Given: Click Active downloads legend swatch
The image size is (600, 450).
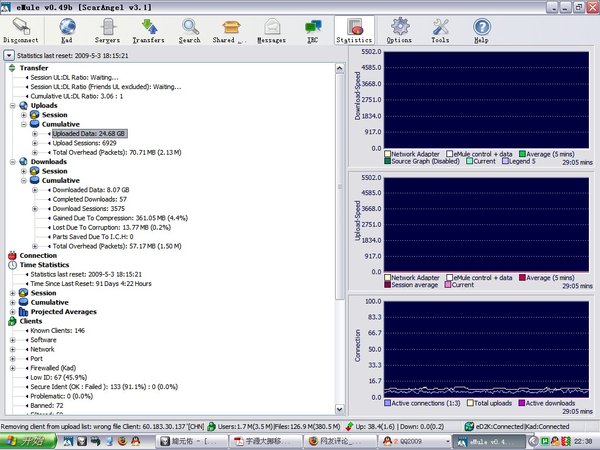Looking at the screenshot, I should coord(522,403).
